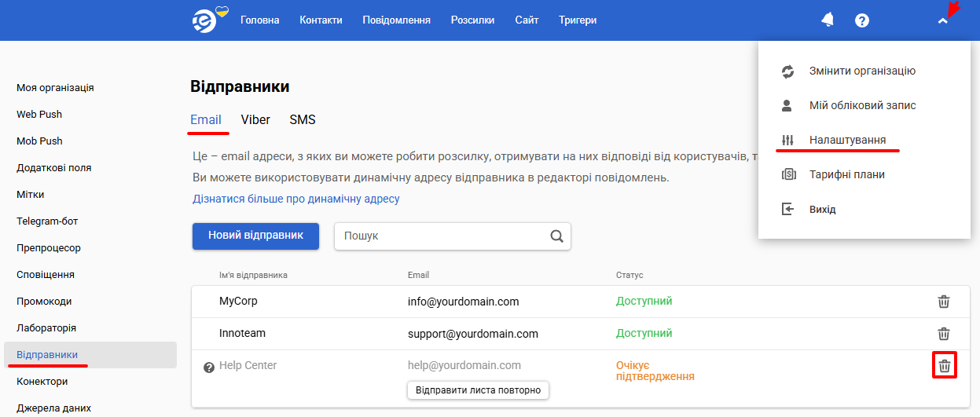This screenshot has width=980, height=417.
Task: Select Тарифні плани menu entry
Action: point(846,174)
